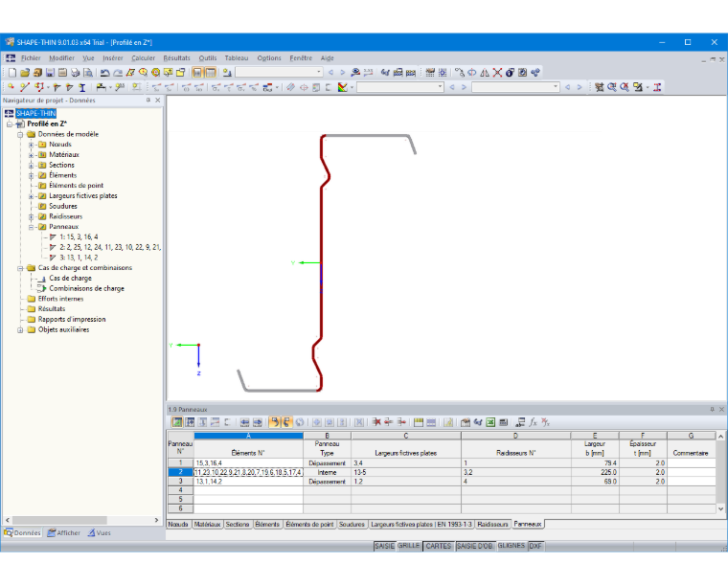
Task: Toggle the navigator display button in toolbar
Action: point(197,73)
